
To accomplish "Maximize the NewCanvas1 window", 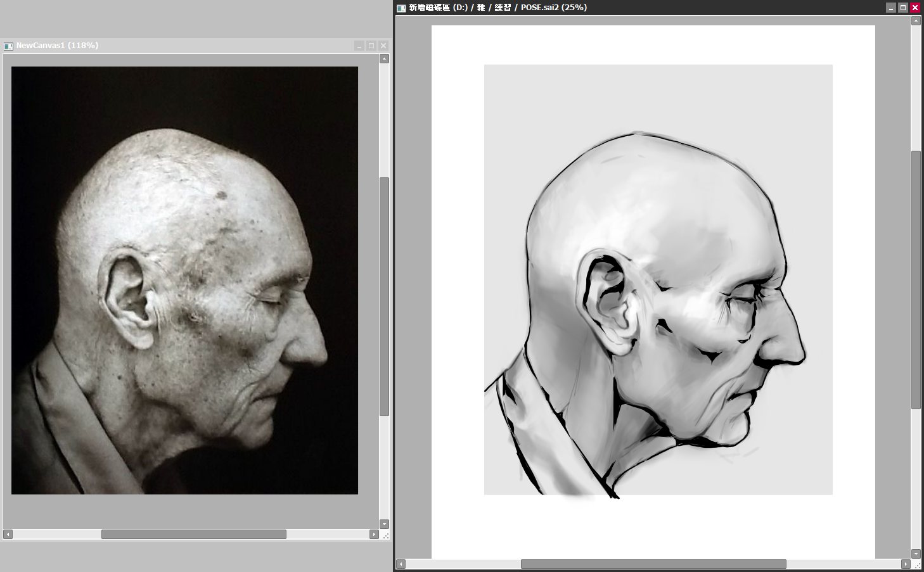I will click(371, 46).
